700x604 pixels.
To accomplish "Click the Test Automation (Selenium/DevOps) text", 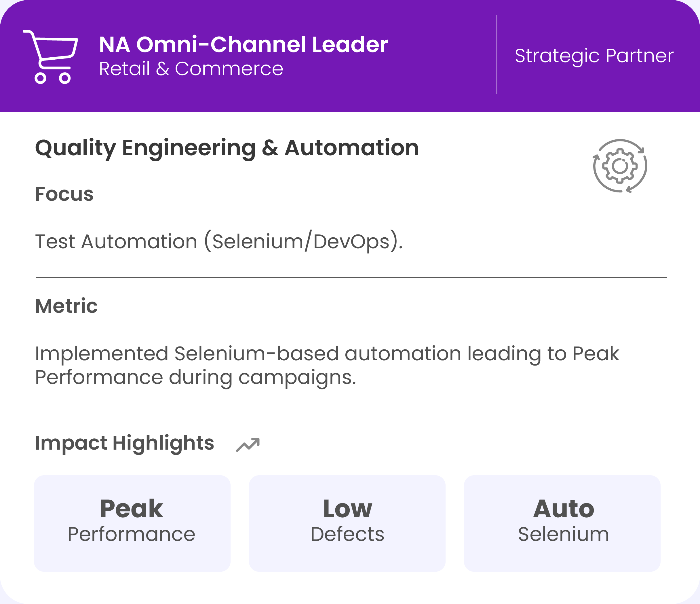I will (219, 242).
